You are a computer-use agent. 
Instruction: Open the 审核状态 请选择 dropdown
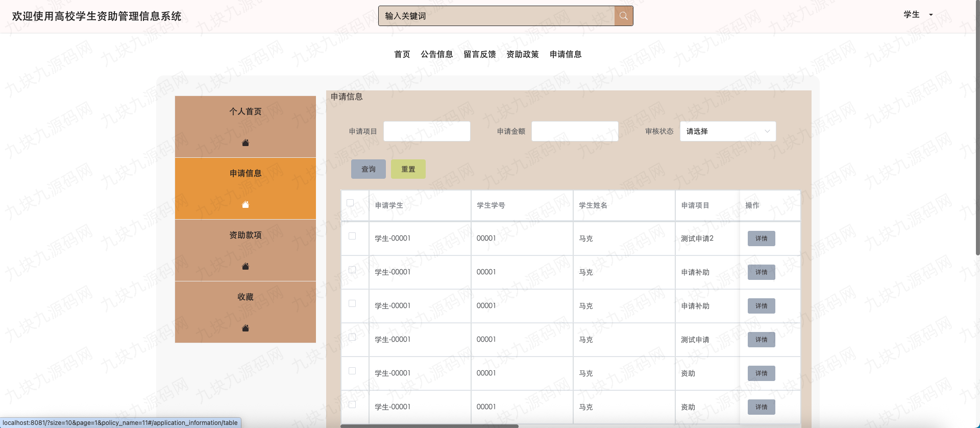(x=728, y=131)
